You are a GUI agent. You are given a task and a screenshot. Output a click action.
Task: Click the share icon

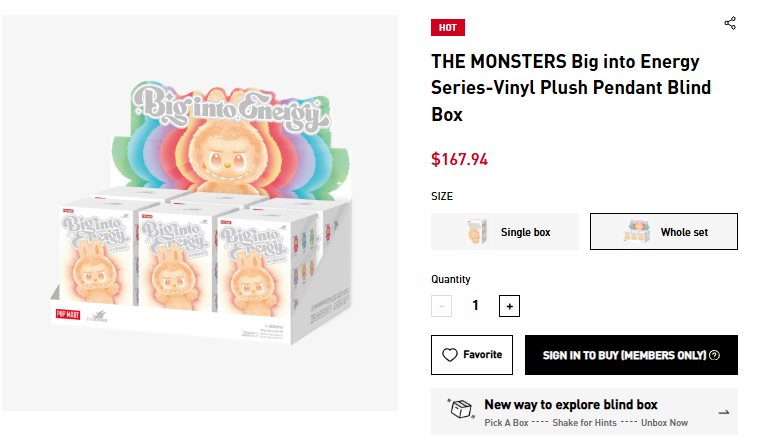tap(730, 23)
